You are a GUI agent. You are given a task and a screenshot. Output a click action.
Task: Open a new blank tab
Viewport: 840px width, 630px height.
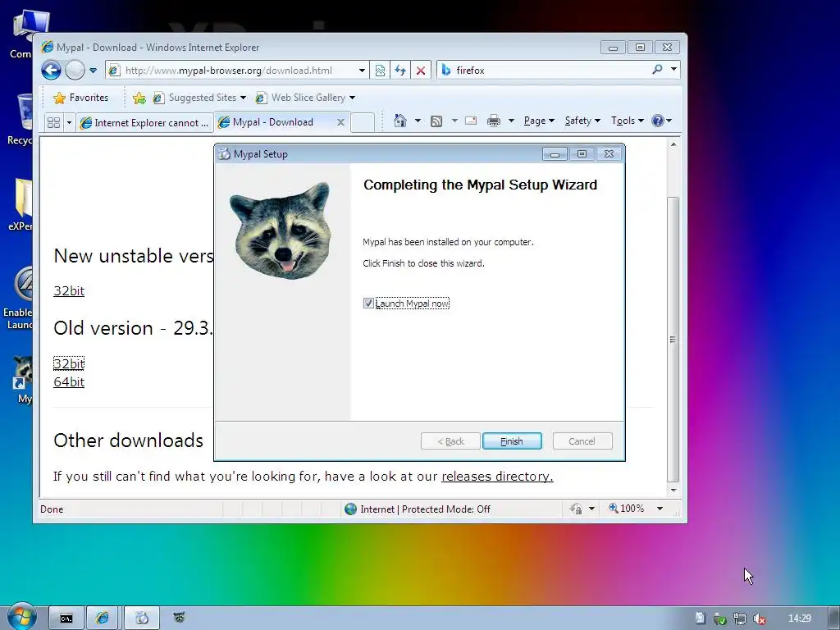tap(363, 123)
